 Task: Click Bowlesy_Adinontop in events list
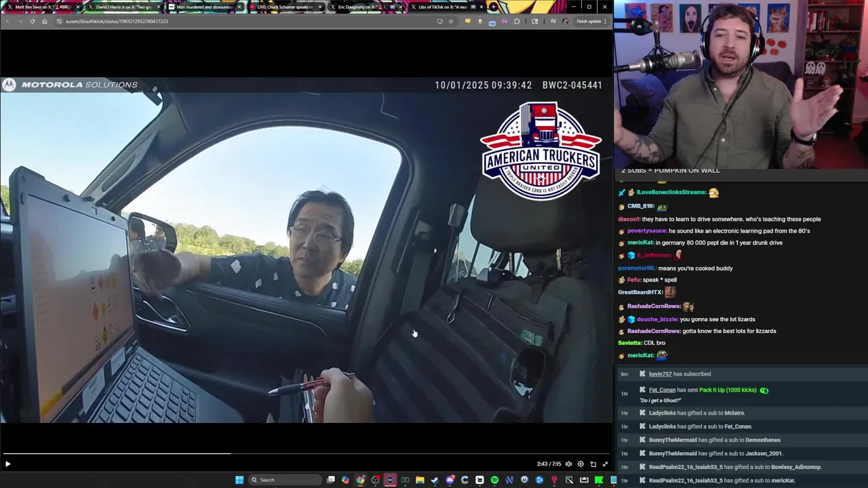click(796, 467)
